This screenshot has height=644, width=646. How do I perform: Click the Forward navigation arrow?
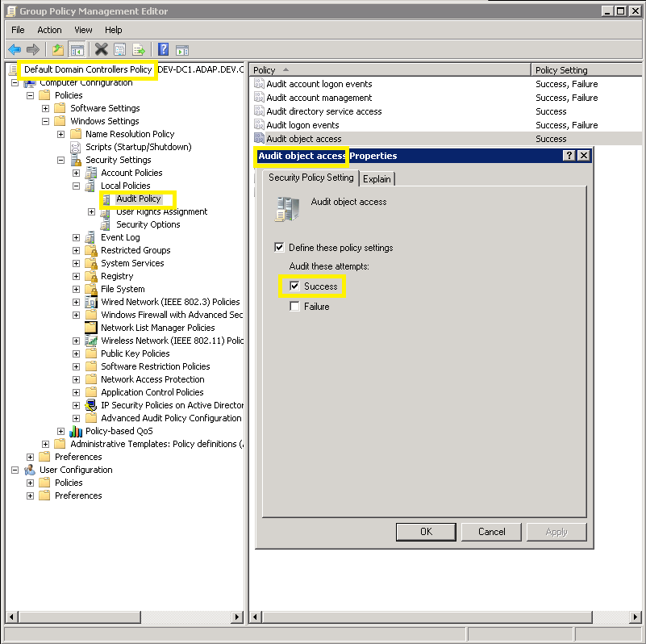coord(34,49)
